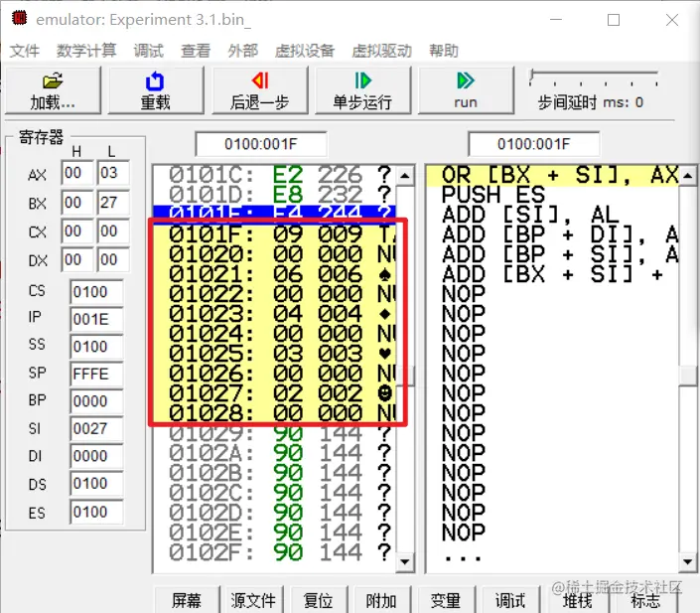Adjust the step delay slider handle
The image size is (700, 613).
pos(531,77)
